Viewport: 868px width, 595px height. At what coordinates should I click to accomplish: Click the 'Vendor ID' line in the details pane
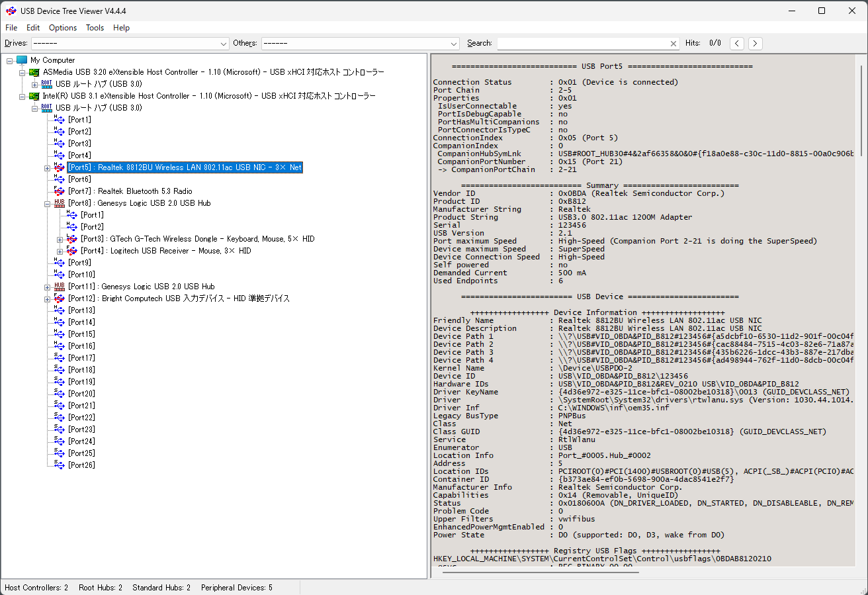579,193
